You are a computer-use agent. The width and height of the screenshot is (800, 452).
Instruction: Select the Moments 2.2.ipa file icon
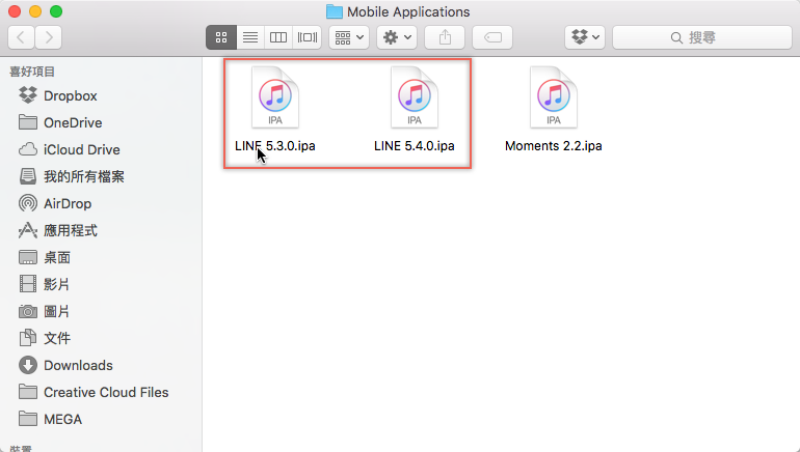tap(554, 97)
